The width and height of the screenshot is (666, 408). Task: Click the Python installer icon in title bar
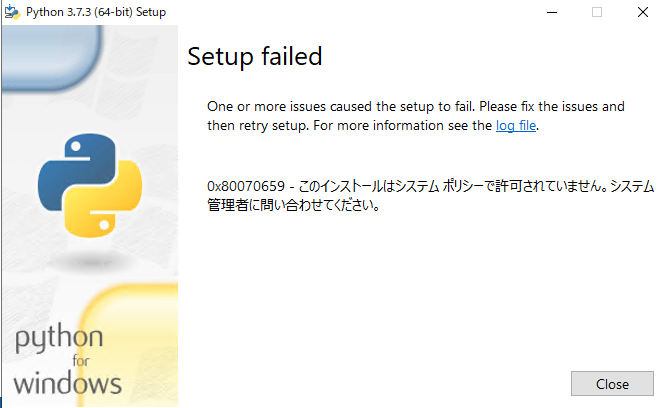pyautogui.click(x=11, y=12)
